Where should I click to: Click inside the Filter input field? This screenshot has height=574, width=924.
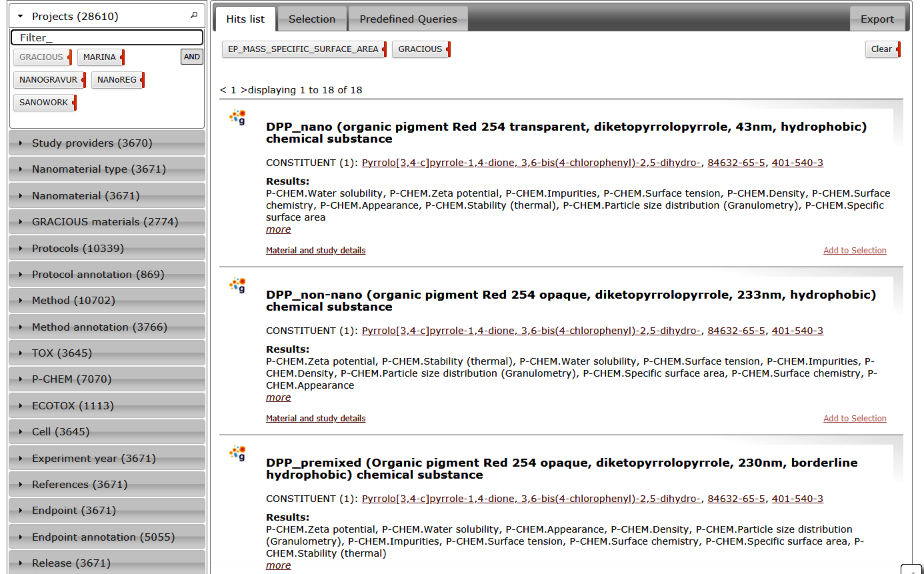pos(107,36)
